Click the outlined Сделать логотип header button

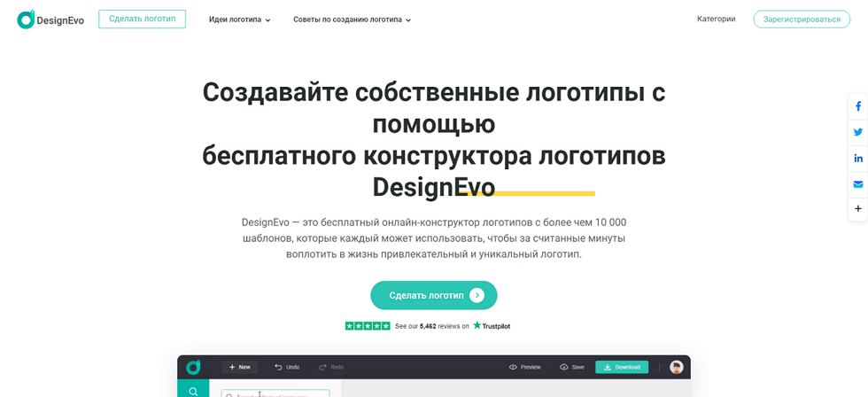(x=143, y=19)
